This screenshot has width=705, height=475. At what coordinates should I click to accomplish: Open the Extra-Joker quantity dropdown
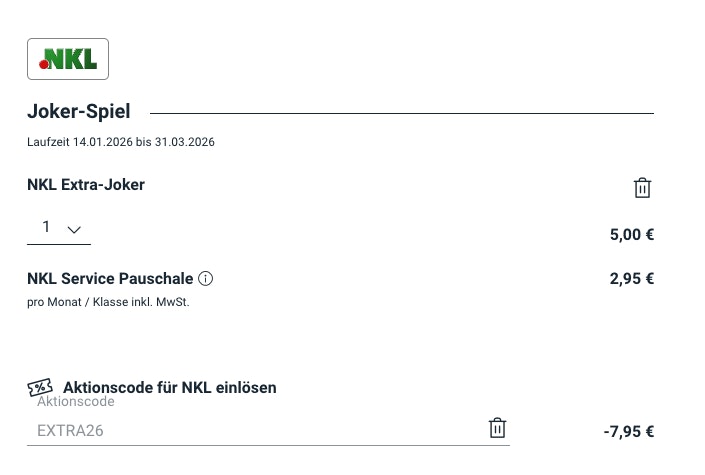point(58,229)
